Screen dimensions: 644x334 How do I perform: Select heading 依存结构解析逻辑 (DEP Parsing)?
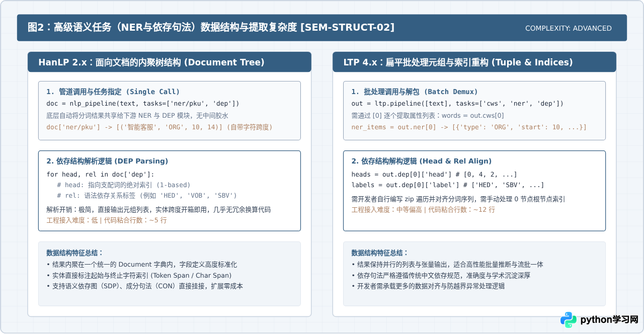click(107, 161)
